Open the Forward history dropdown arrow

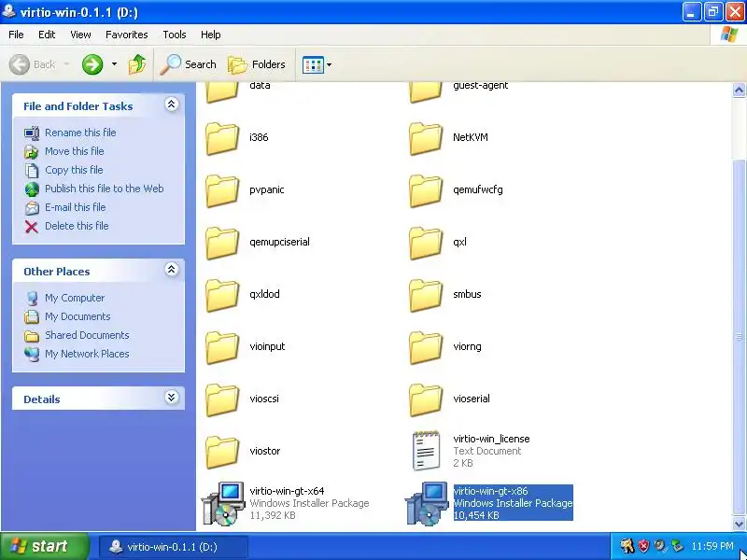click(114, 63)
